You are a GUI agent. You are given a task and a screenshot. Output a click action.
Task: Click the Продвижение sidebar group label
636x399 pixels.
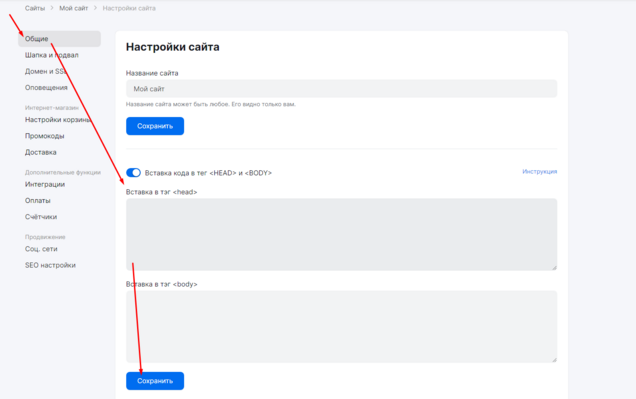point(45,237)
